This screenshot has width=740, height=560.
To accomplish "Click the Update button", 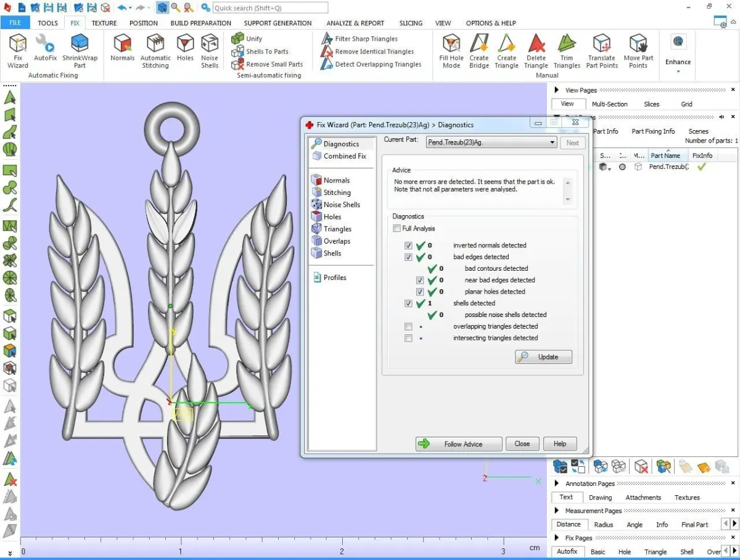I will (x=543, y=356).
